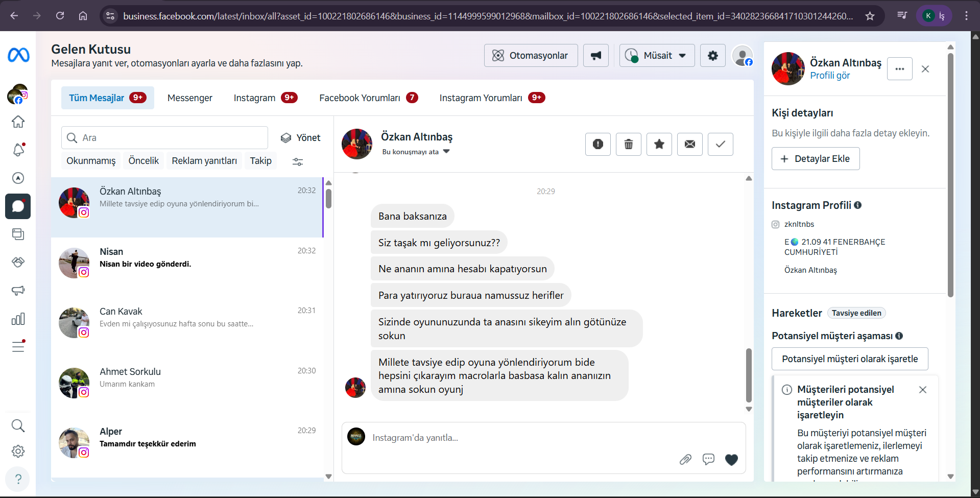Delete conversation using trash icon
This screenshot has width=980, height=498.
[629, 144]
